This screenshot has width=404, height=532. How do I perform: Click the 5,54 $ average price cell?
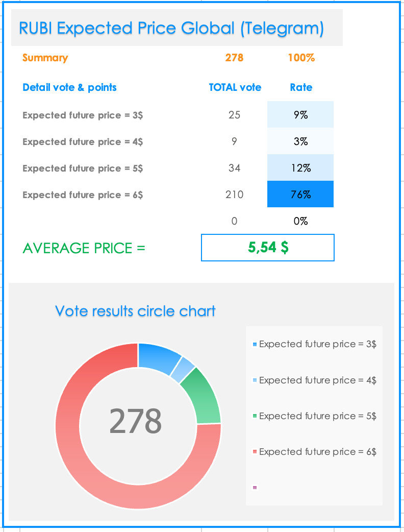[x=268, y=248]
